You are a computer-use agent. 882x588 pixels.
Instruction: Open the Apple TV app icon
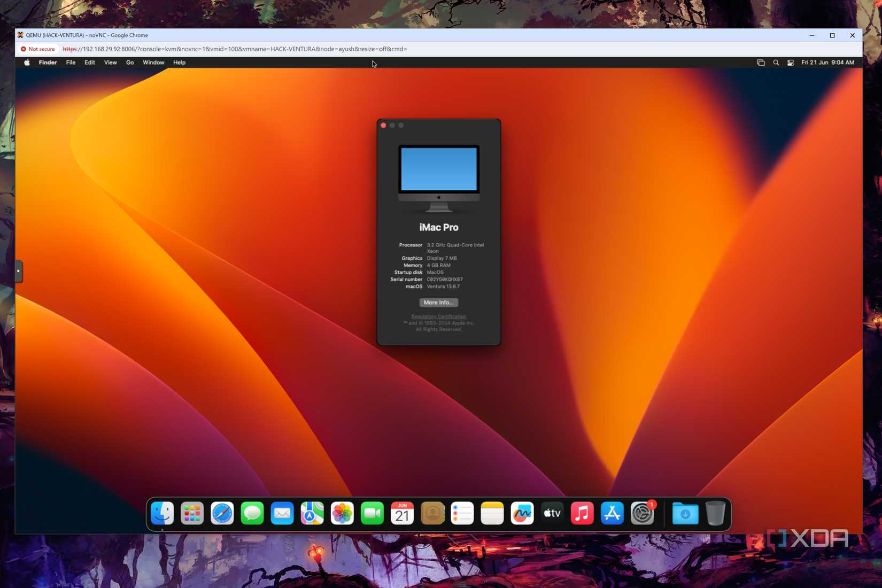[x=552, y=514]
